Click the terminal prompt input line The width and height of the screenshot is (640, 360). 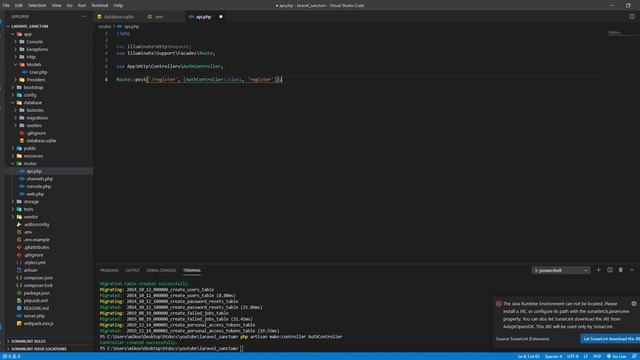click(171, 349)
